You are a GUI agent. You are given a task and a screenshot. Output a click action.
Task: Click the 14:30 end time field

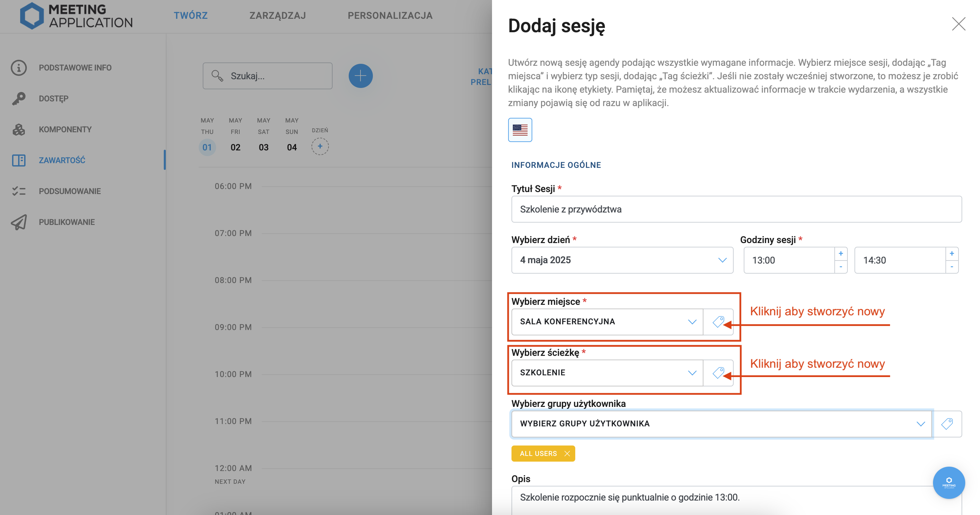point(900,261)
